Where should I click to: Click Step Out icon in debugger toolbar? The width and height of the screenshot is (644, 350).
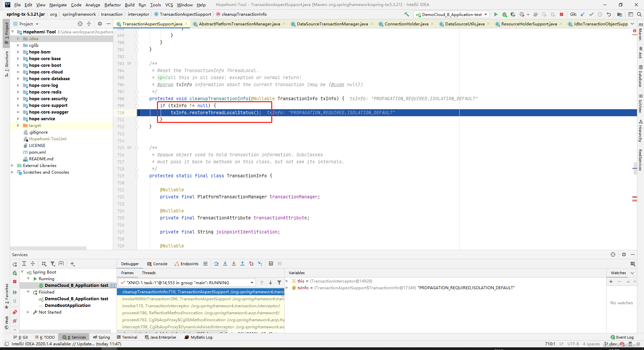point(243,264)
